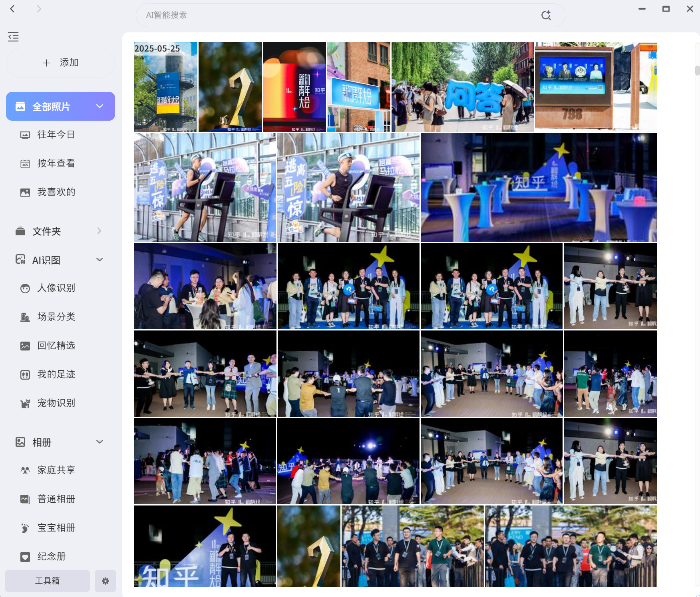Image resolution: width=700 pixels, height=597 pixels.
Task: Open the blue-lit cocktail tables venue photo
Action: coord(539,187)
